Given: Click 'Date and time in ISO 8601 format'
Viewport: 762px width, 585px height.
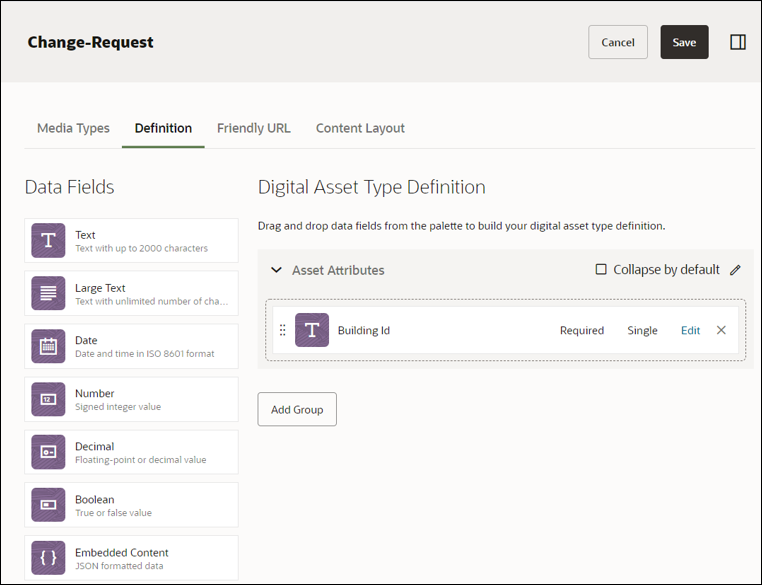Looking at the screenshot, I should pyautogui.click(x=145, y=354).
